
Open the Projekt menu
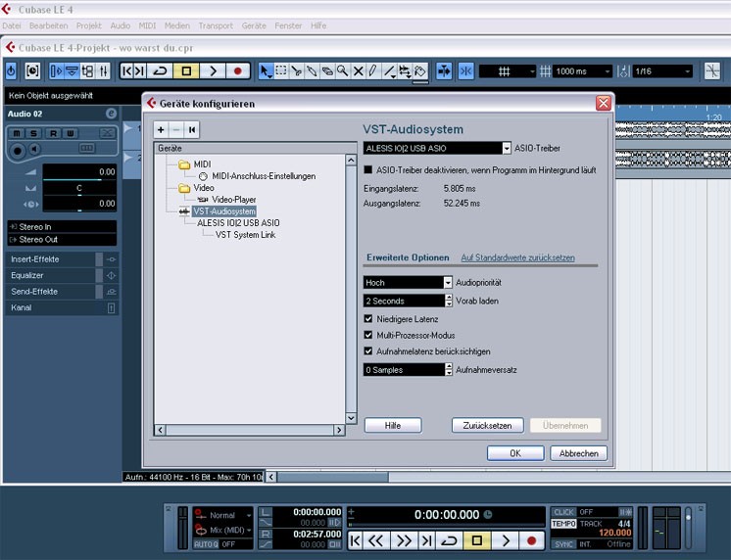click(x=88, y=25)
